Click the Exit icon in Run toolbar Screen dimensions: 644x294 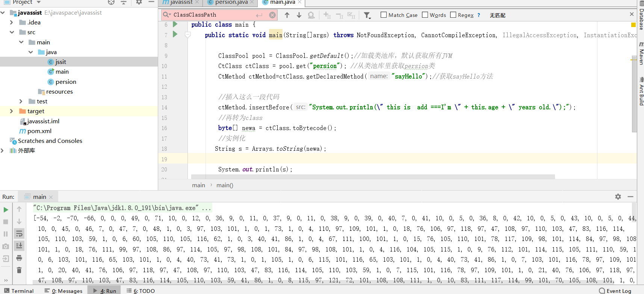click(6, 259)
